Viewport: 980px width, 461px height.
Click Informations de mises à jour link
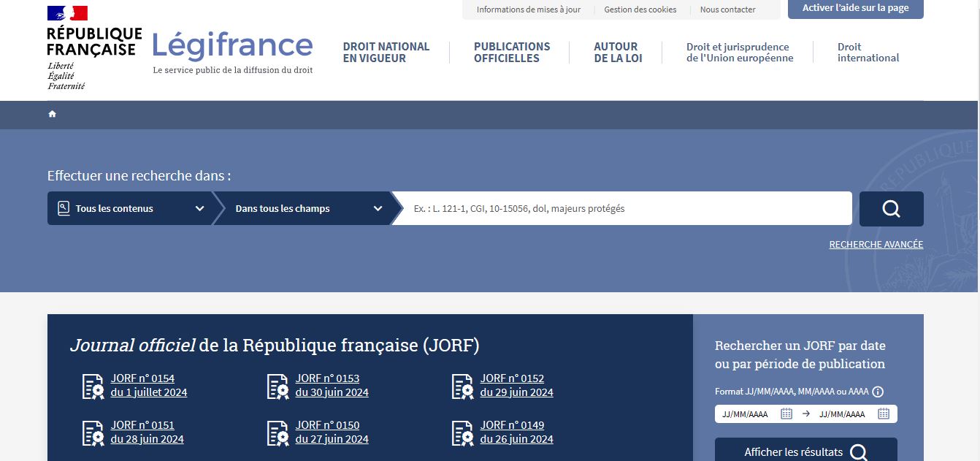[x=529, y=9]
